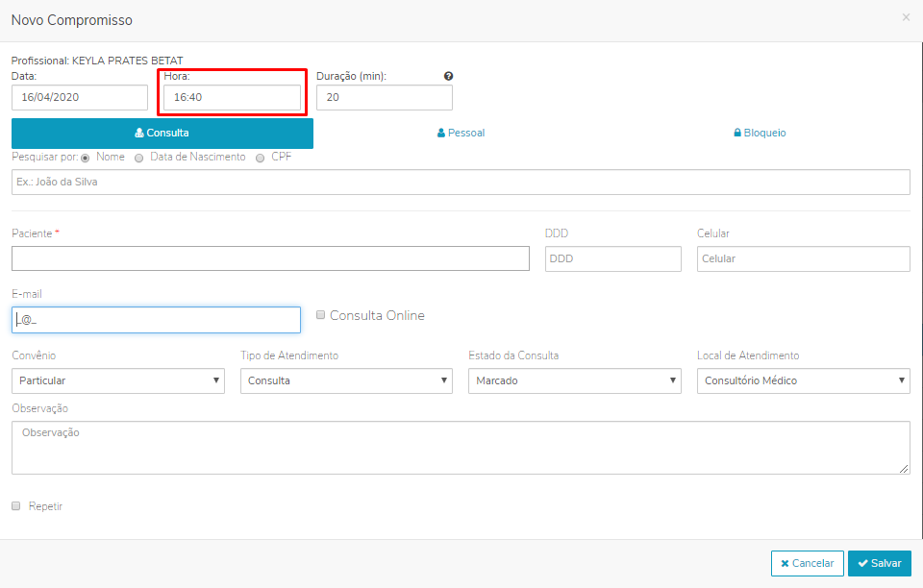Choose Data de Nascimento search option
Viewport: 923px width, 588px height.
[x=138, y=159]
